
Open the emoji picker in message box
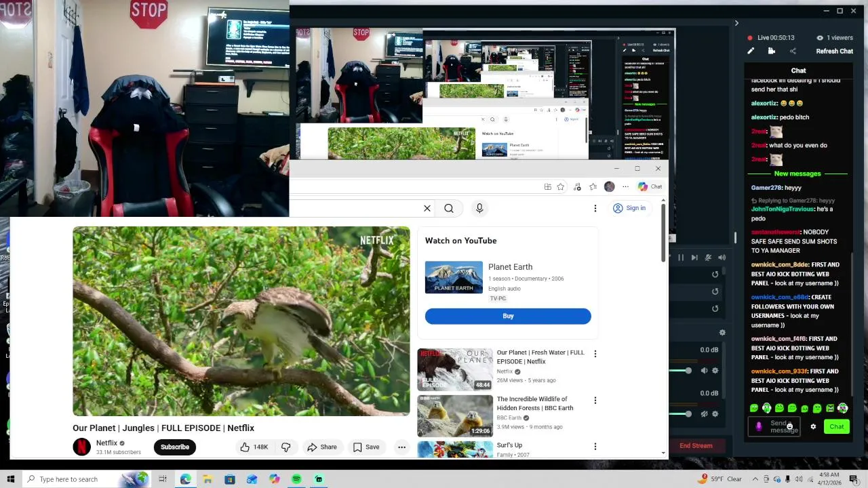click(x=789, y=426)
